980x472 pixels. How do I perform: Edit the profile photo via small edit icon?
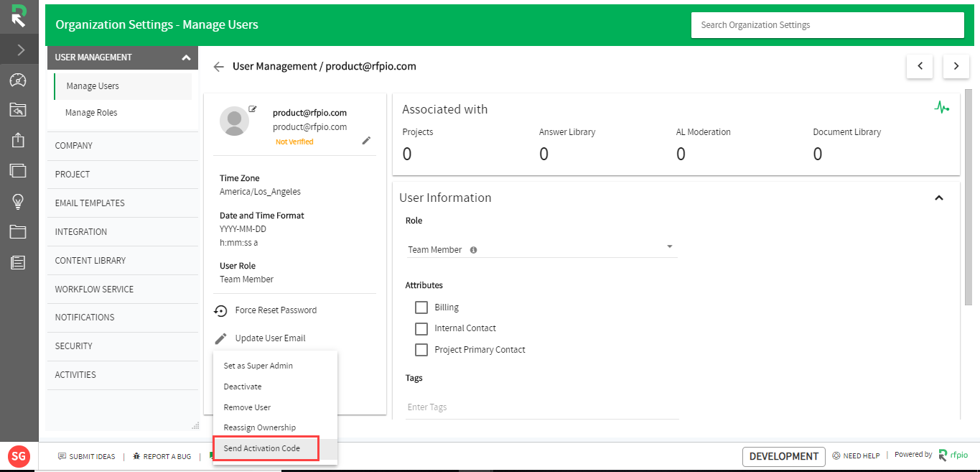coord(253,108)
